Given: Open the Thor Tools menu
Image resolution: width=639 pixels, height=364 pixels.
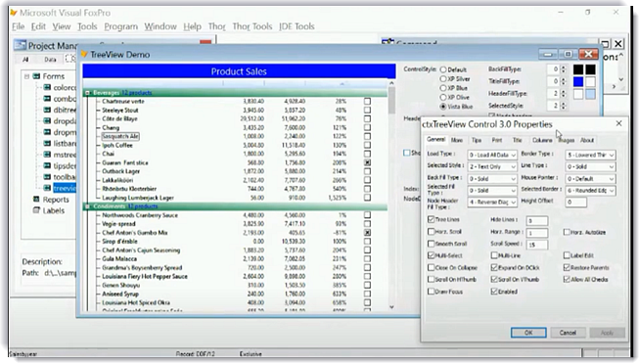Looking at the screenshot, I should pos(251,26).
